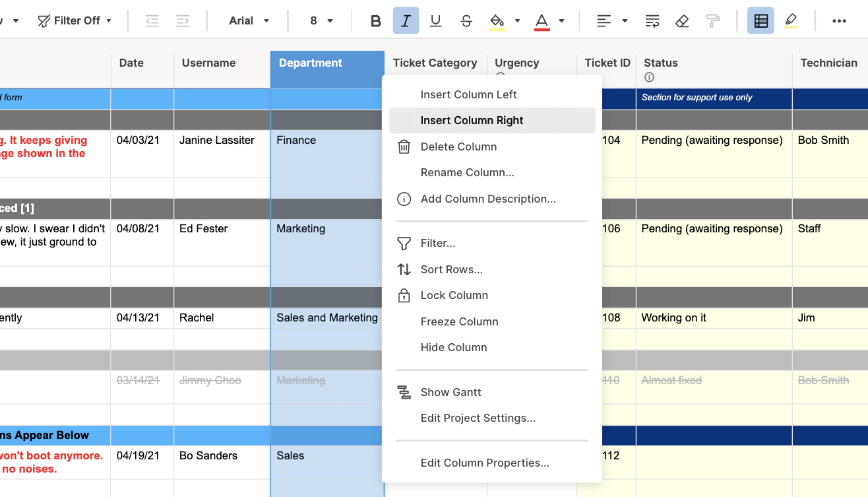Open the Arial font dropdown
Viewport: 868px width, 497px height.
point(248,21)
